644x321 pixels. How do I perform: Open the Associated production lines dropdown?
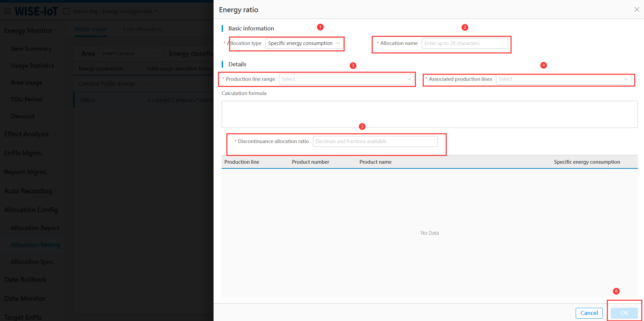tap(563, 79)
